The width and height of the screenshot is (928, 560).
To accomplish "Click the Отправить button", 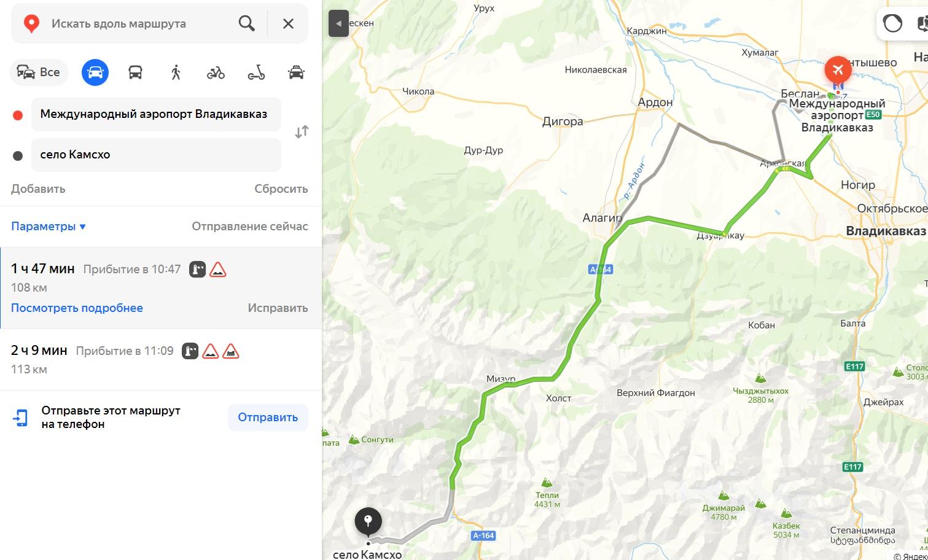I will (x=268, y=417).
